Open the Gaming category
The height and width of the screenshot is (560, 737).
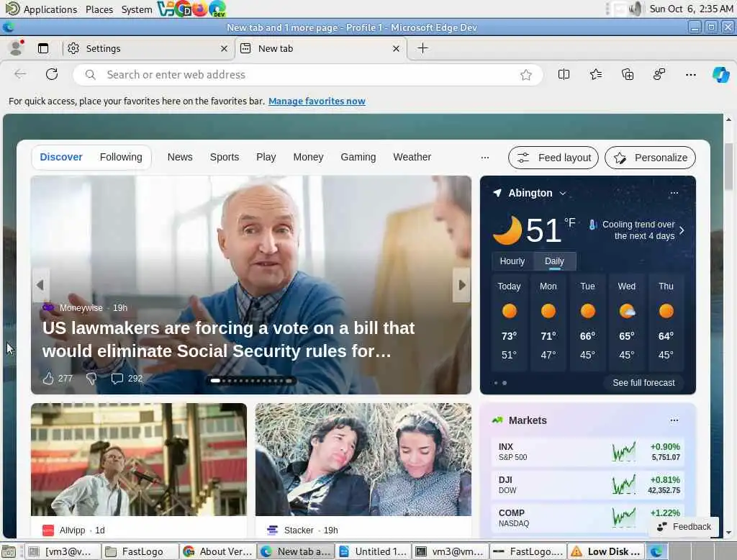pyautogui.click(x=358, y=157)
